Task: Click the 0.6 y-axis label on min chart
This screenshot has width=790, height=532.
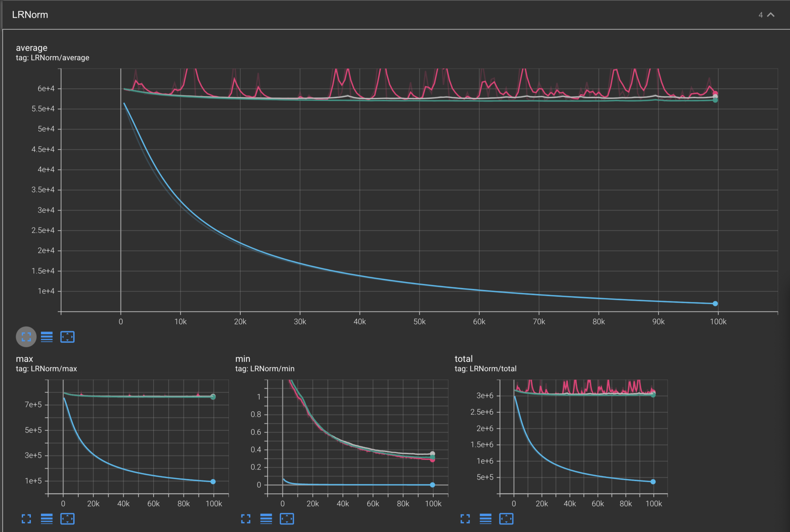Action: pyautogui.click(x=256, y=432)
